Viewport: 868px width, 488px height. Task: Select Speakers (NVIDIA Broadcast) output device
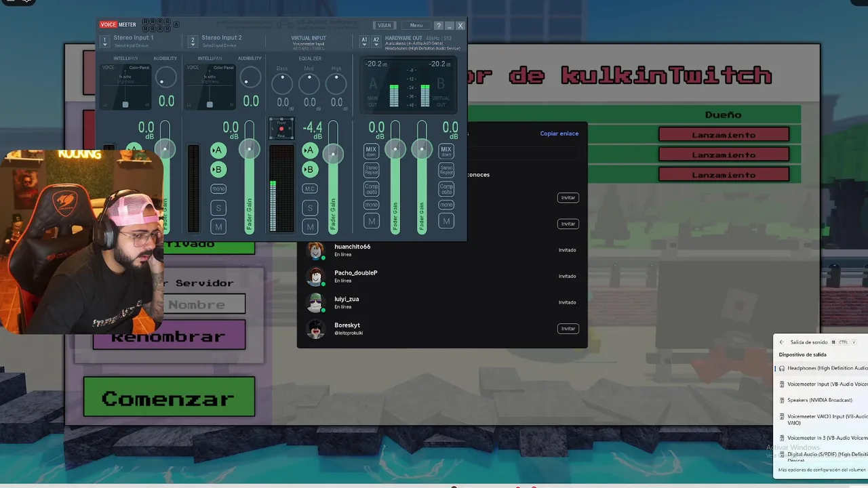(821, 400)
